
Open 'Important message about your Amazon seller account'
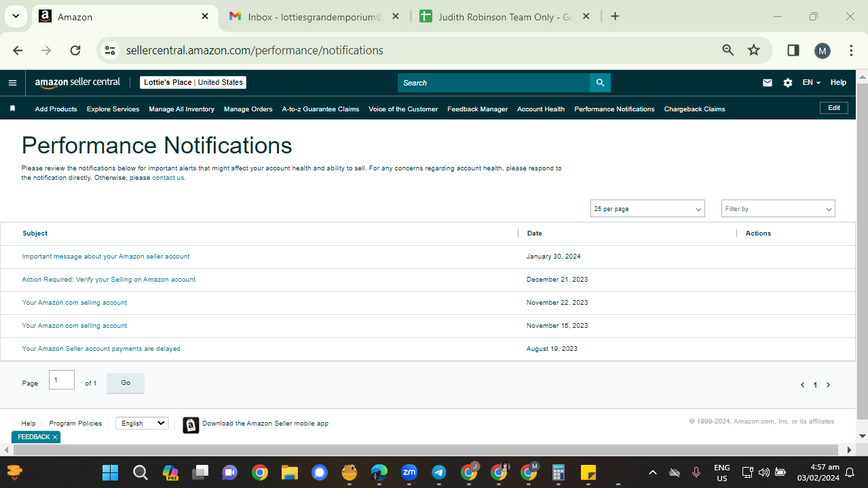[106, 257]
